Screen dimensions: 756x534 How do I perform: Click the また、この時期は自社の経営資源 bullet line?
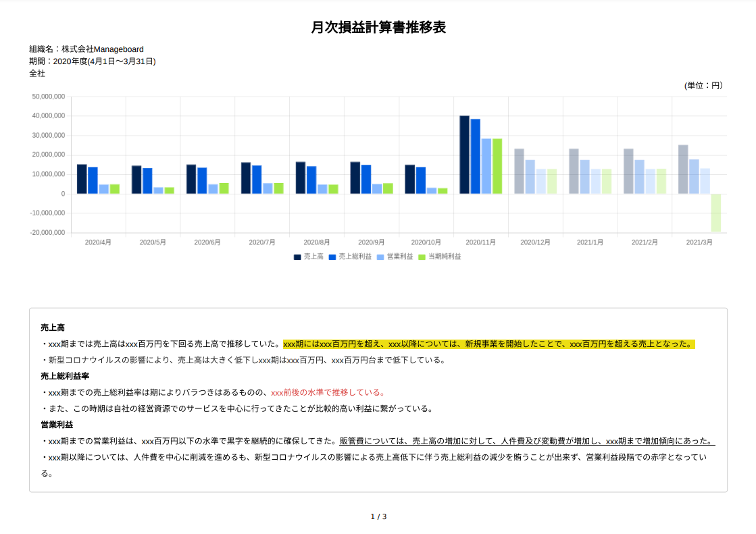pyautogui.click(x=238, y=409)
